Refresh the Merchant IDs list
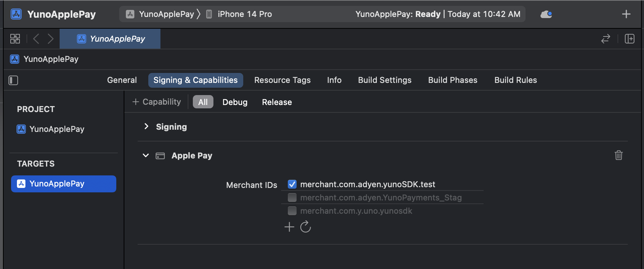The height and width of the screenshot is (269, 644). coord(305,227)
